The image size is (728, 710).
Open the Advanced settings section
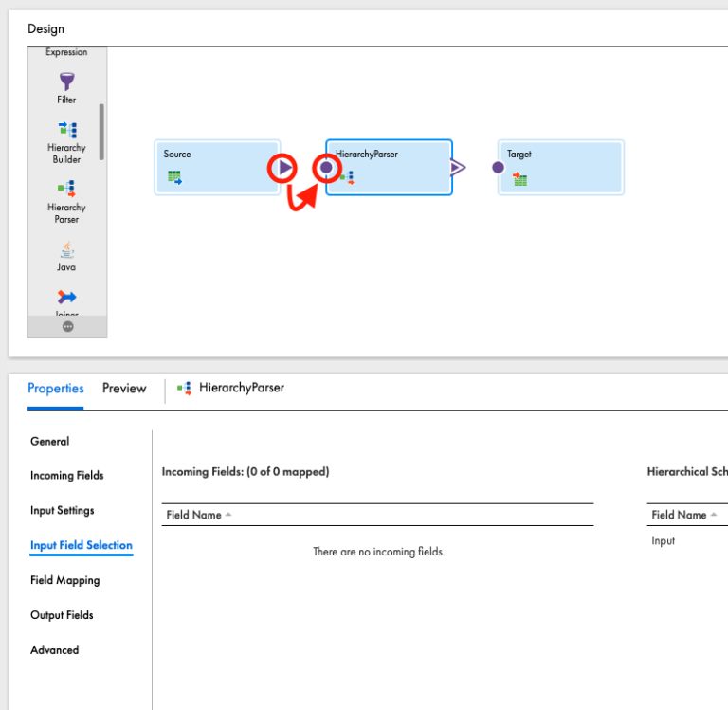click(54, 650)
